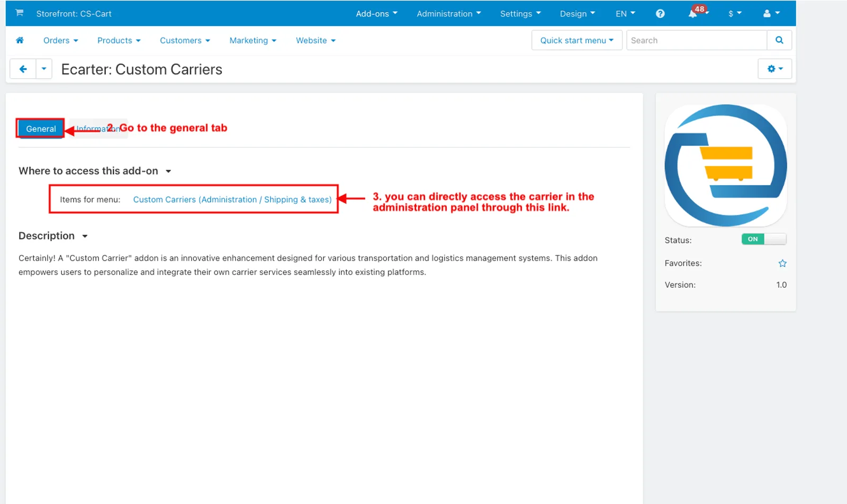Open the gear settings menu
The height and width of the screenshot is (504, 847).
pos(775,69)
